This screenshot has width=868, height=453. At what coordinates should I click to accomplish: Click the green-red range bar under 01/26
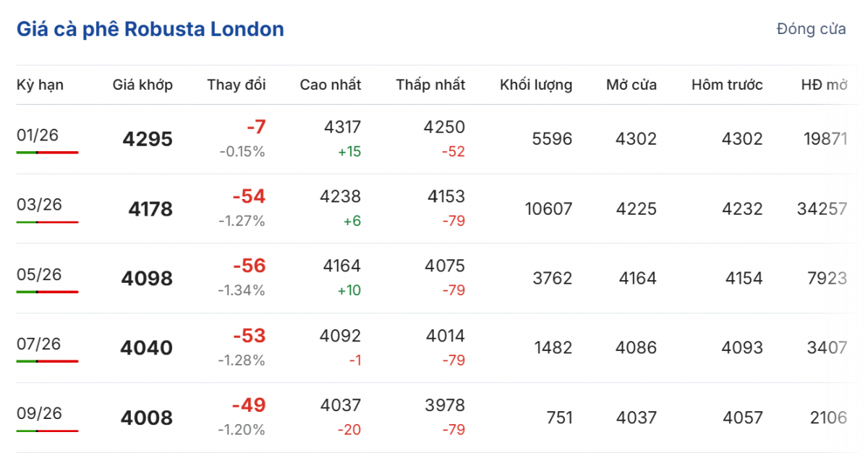[x=47, y=153]
